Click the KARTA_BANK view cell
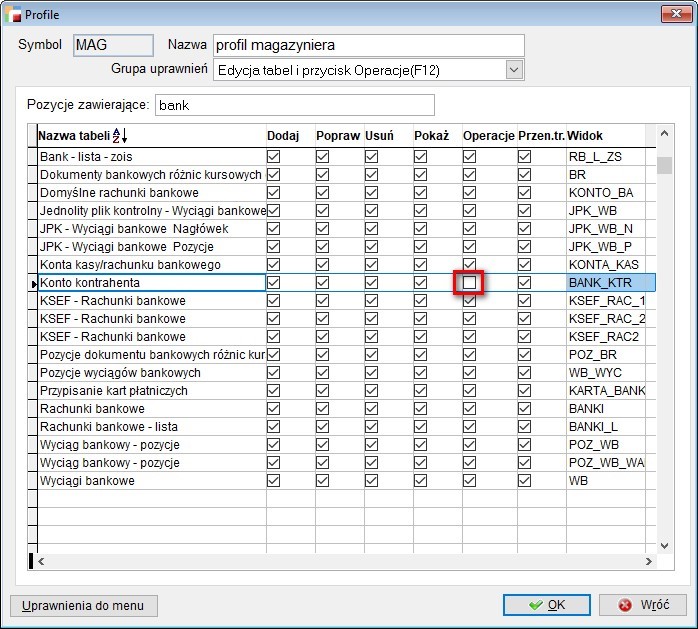Screen dimensions: 698x629 tap(606, 391)
